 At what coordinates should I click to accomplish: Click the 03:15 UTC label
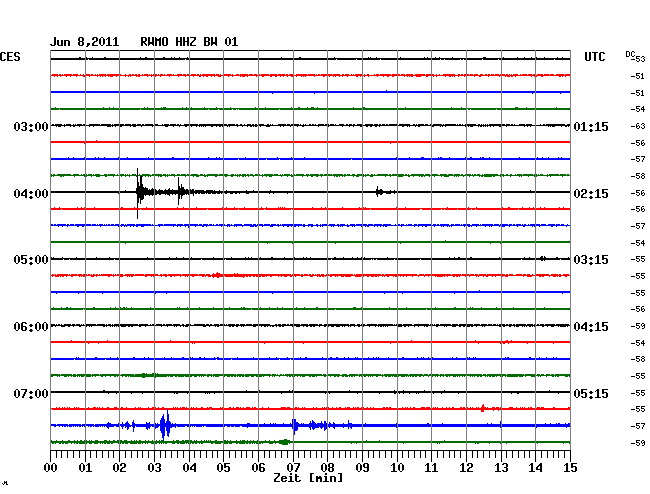coord(591,260)
